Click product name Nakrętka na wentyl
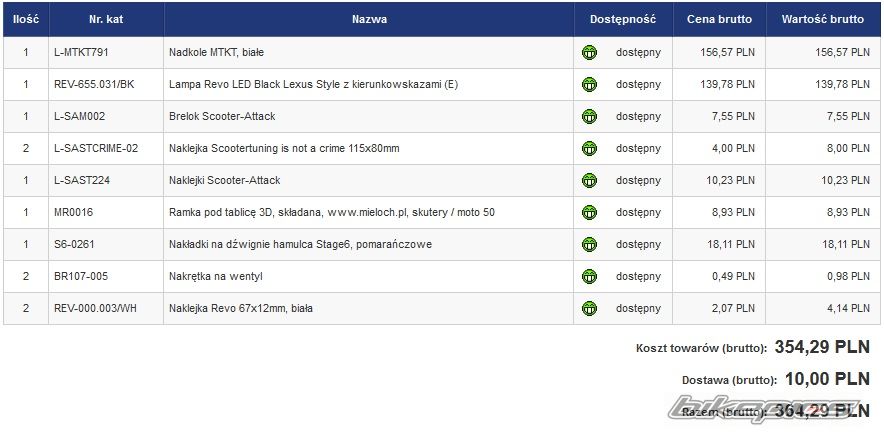The height and width of the screenshot is (432, 884). (x=216, y=276)
